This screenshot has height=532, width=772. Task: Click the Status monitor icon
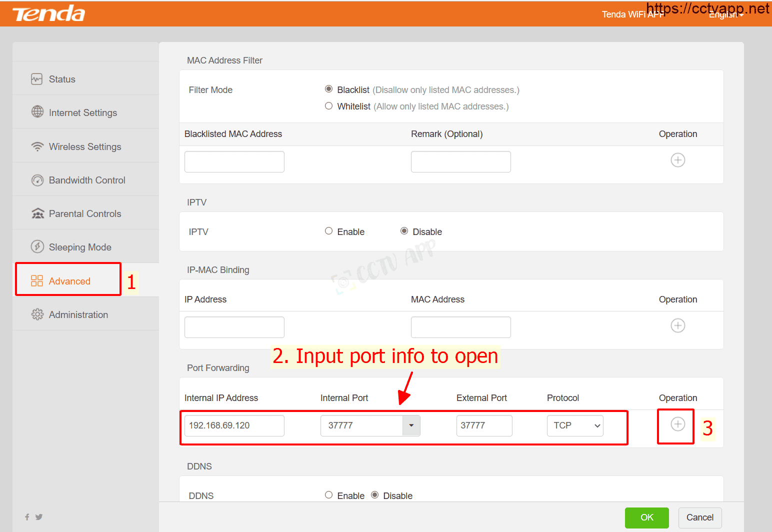pos(37,79)
